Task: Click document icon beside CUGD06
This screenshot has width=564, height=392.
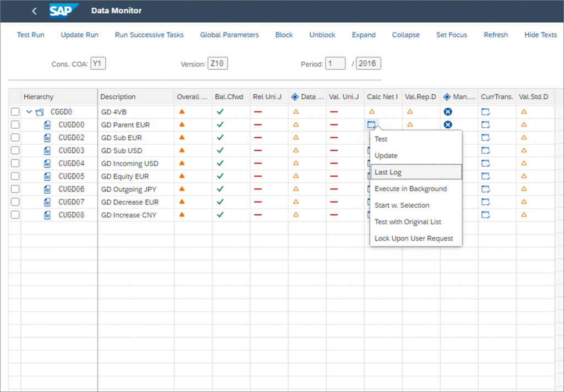Action: (x=47, y=189)
